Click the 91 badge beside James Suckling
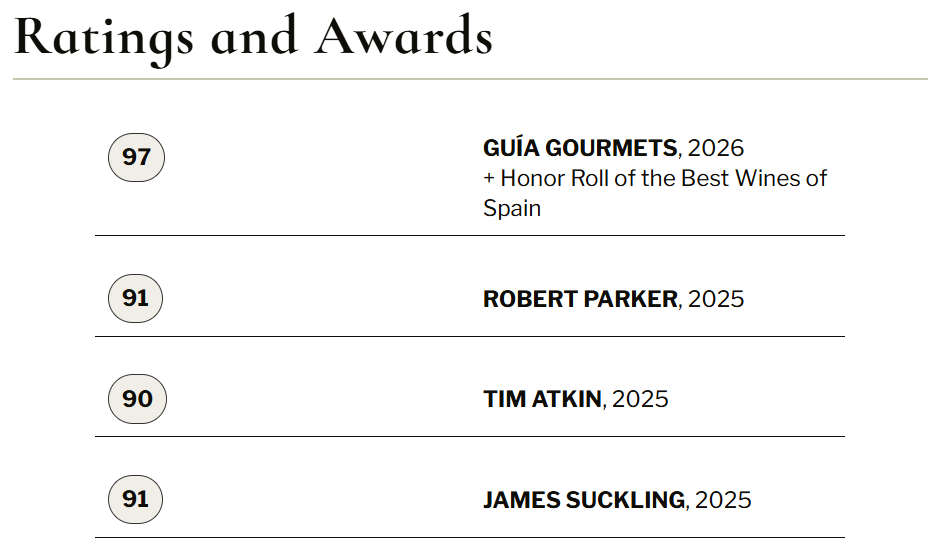This screenshot has height=555, width=947. [x=135, y=499]
